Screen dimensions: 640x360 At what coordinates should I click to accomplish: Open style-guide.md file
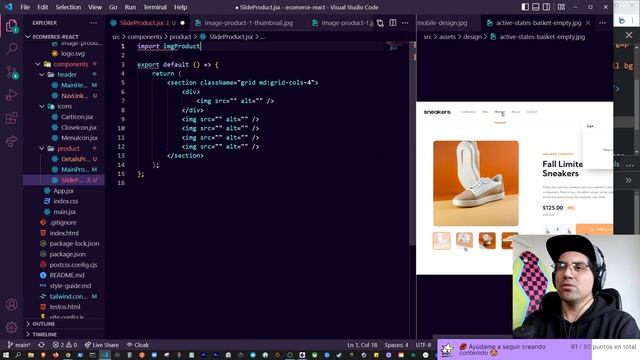(70, 286)
